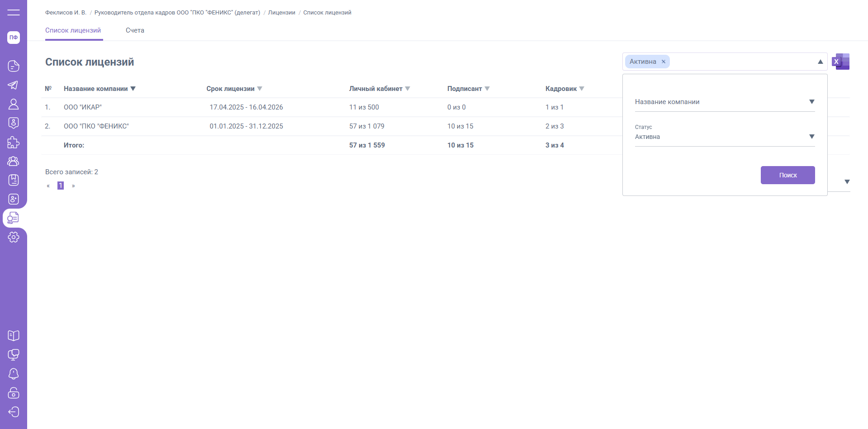868x429 pixels.
Task: Export license list to Excel
Action: [x=840, y=62]
